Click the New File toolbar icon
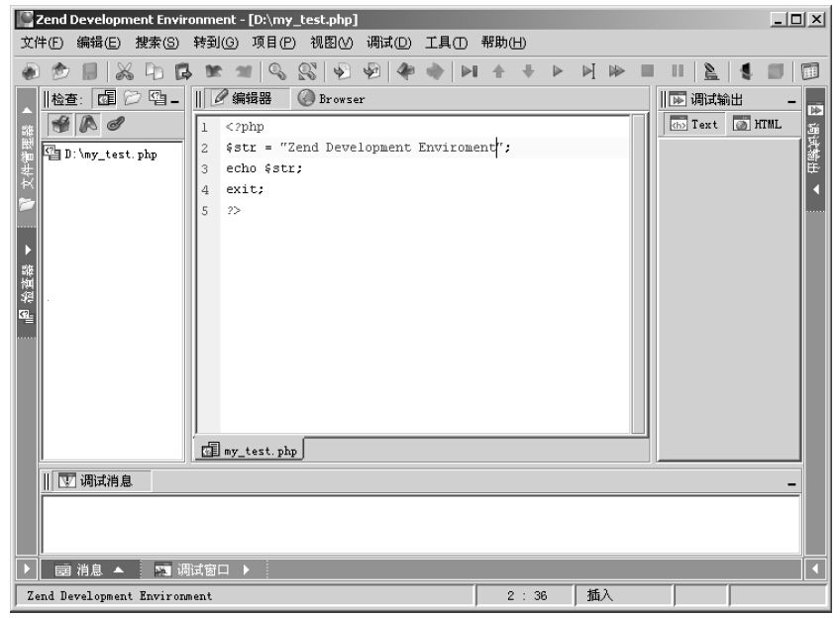This screenshot has width=840, height=618. coord(30,71)
